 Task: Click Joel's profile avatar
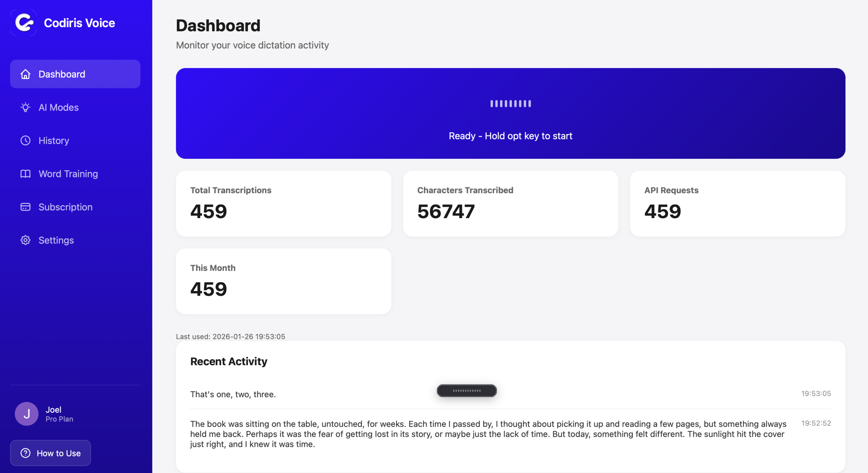point(27,414)
